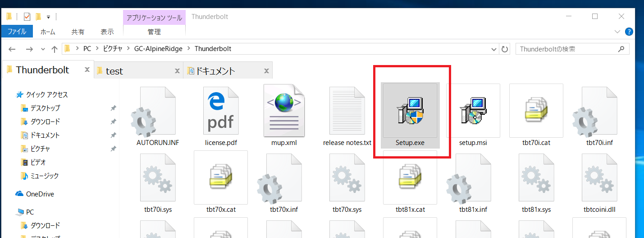Select the license.pdf file icon
Image resolution: width=644 pixels, height=238 pixels.
click(x=221, y=111)
